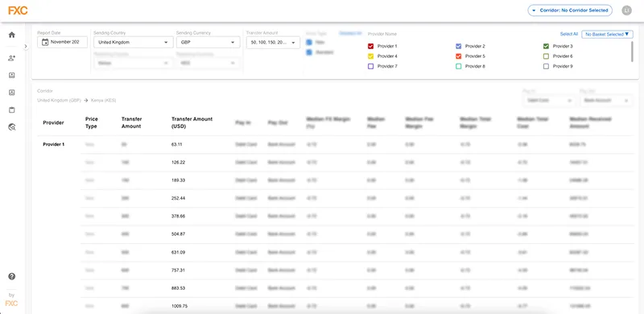Click the Transfer Amount column header
Image resolution: width=644 pixels, height=314 pixels.
coord(131,122)
